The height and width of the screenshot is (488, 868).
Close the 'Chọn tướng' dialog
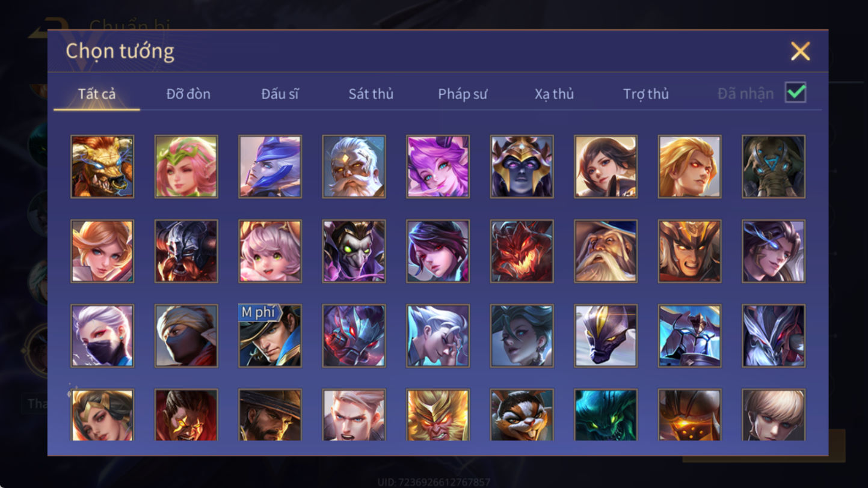coord(800,51)
